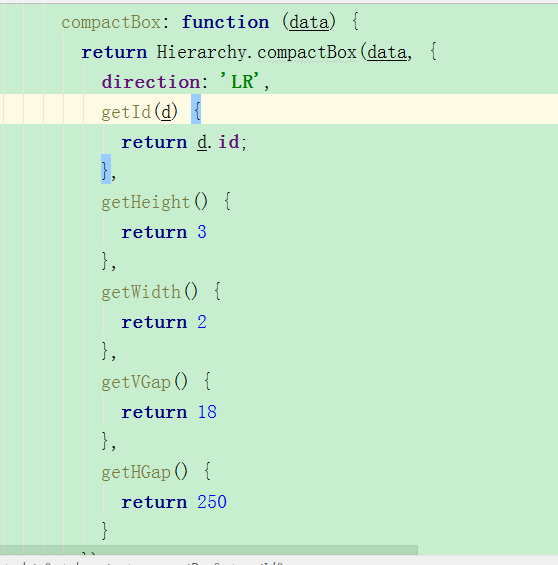Click the 'LR' string value
The image size is (558, 565).
click(x=242, y=82)
